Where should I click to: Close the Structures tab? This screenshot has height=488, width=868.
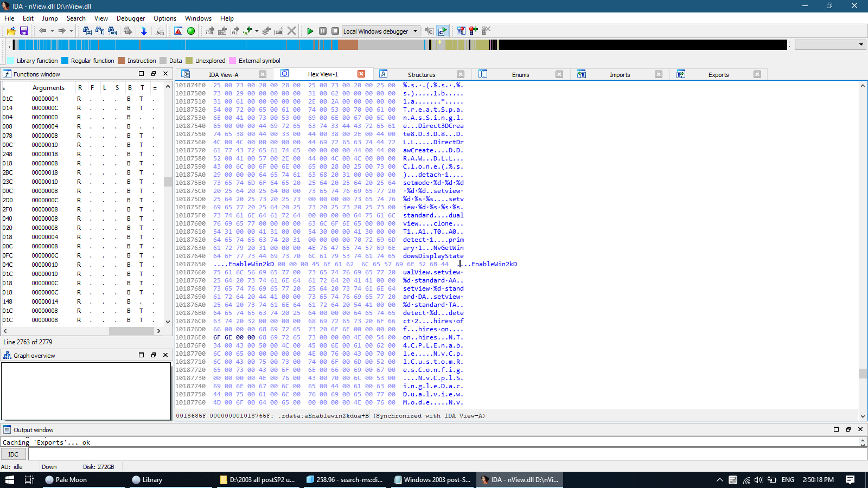click(461, 74)
